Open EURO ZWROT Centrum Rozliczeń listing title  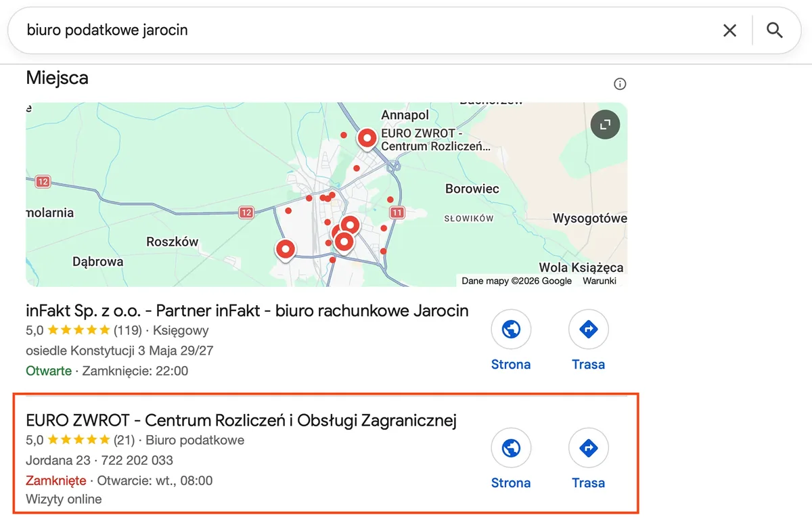tap(242, 420)
